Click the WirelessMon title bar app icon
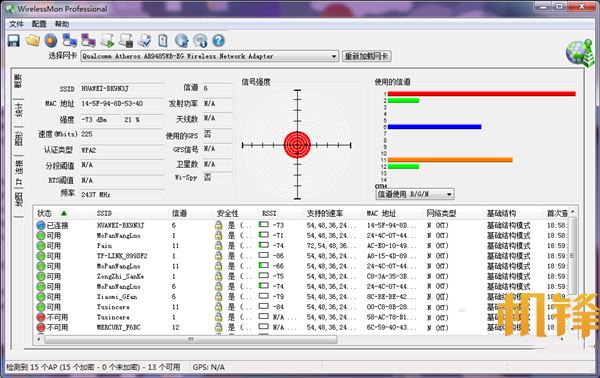The image size is (600, 378). (x=10, y=8)
